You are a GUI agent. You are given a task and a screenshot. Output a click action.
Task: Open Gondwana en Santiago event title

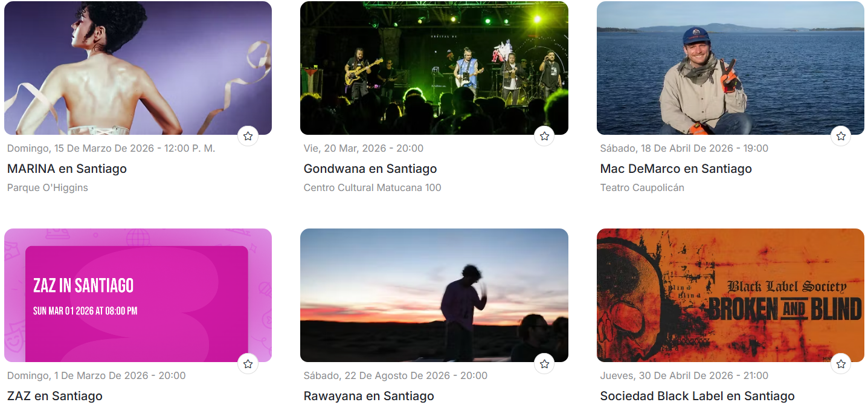click(370, 169)
